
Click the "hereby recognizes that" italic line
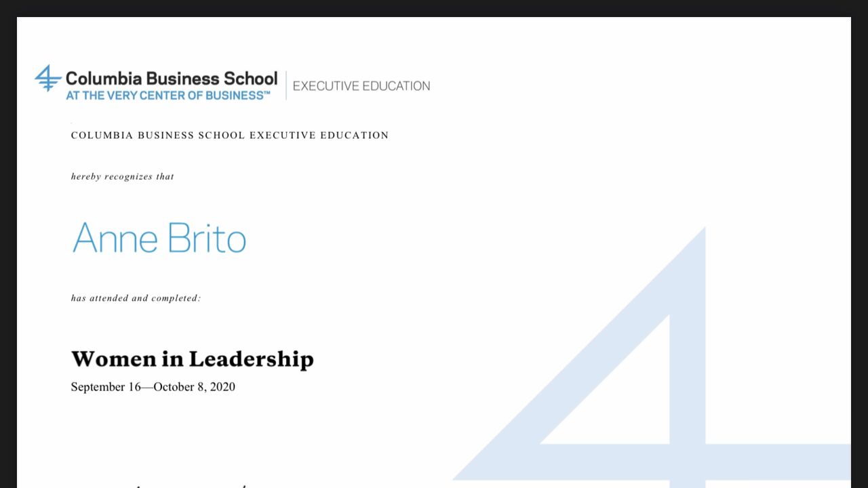pos(123,177)
